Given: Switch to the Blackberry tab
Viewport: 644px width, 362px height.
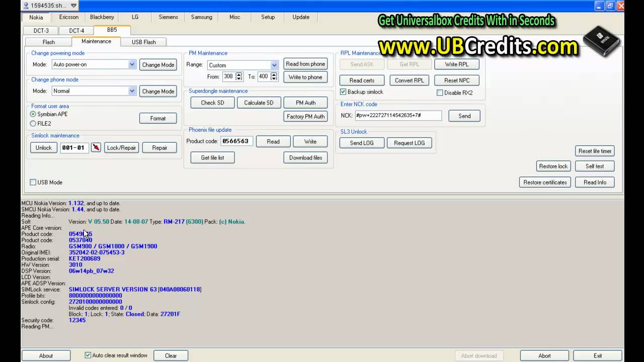Looking at the screenshot, I should 102,17.
